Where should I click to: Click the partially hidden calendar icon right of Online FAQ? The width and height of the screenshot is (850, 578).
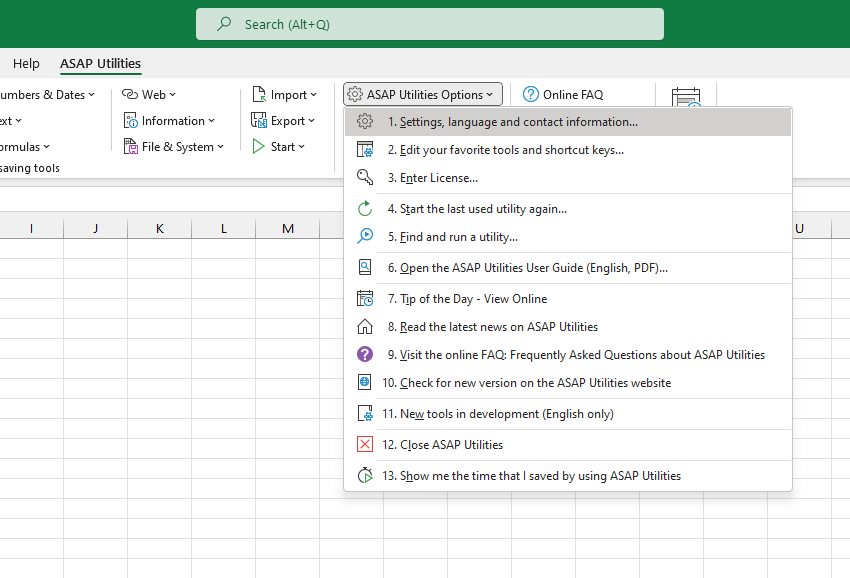pyautogui.click(x=686, y=97)
